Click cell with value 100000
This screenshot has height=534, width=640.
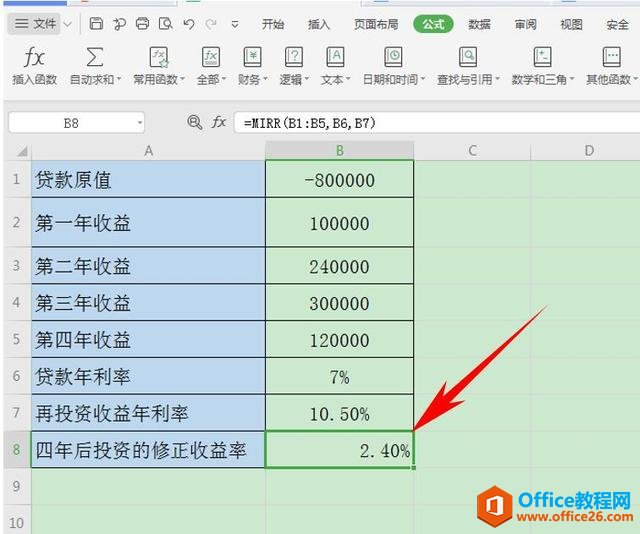pyautogui.click(x=340, y=222)
